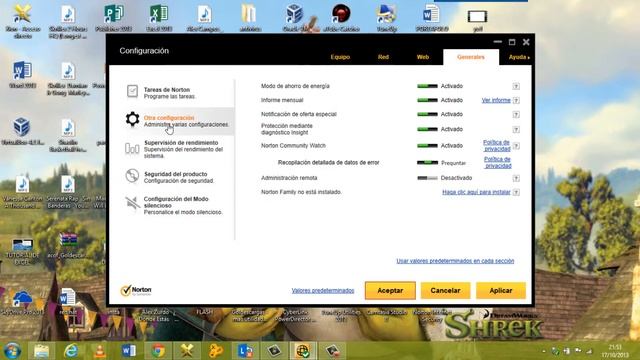Open File Explorer from the taskbar

[x=41, y=351]
